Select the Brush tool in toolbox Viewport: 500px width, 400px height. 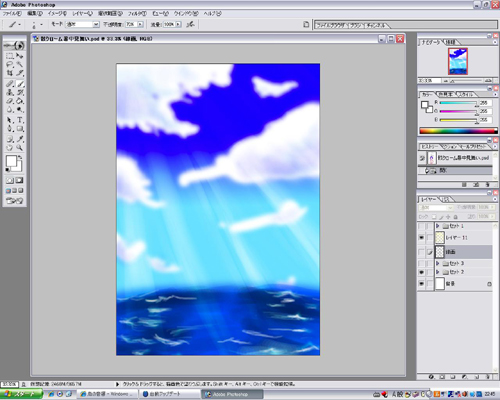click(20, 84)
